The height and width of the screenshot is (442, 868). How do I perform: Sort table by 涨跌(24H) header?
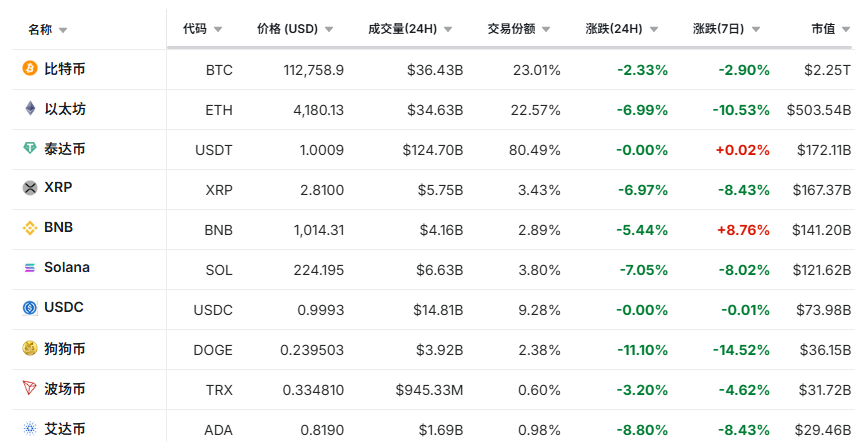pyautogui.click(x=621, y=29)
